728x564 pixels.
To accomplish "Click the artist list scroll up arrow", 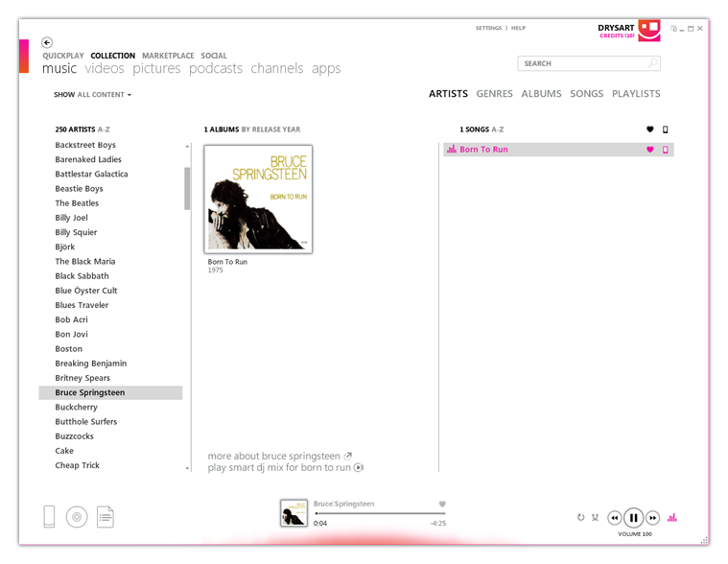I will tap(187, 146).
